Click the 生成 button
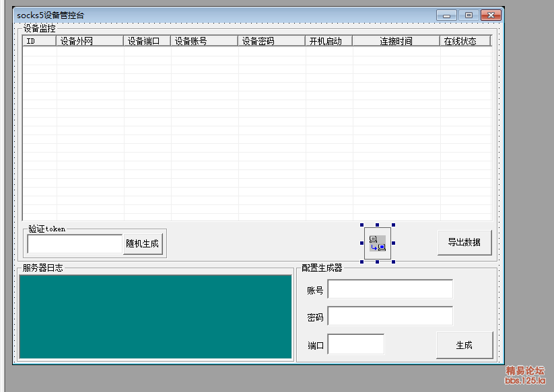This screenshot has width=554, height=392. click(464, 345)
